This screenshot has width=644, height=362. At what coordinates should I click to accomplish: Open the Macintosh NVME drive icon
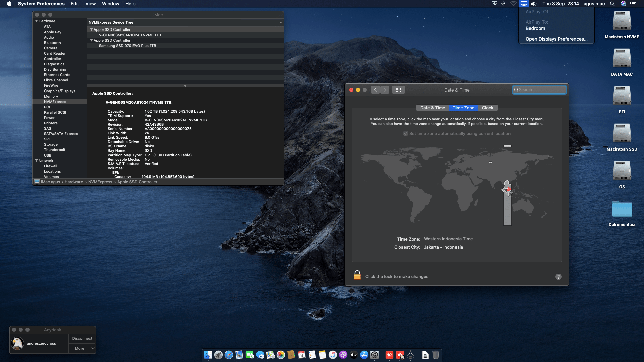pos(622,21)
